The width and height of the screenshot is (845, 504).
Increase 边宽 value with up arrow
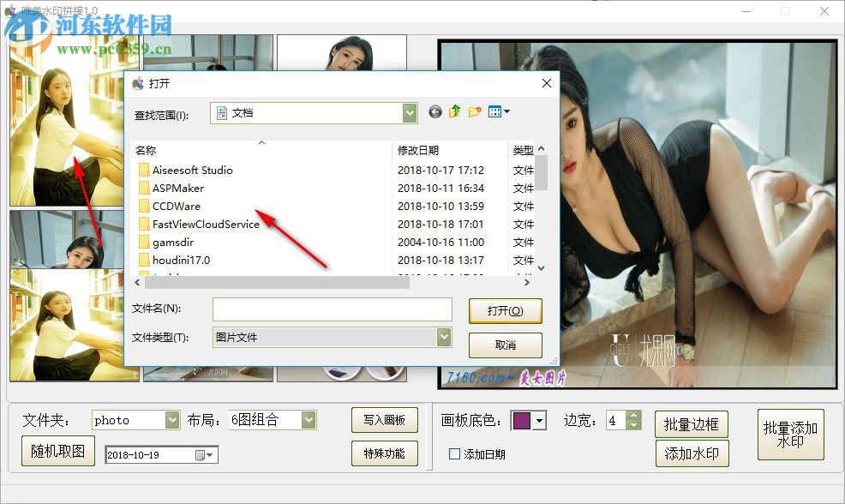pos(634,416)
